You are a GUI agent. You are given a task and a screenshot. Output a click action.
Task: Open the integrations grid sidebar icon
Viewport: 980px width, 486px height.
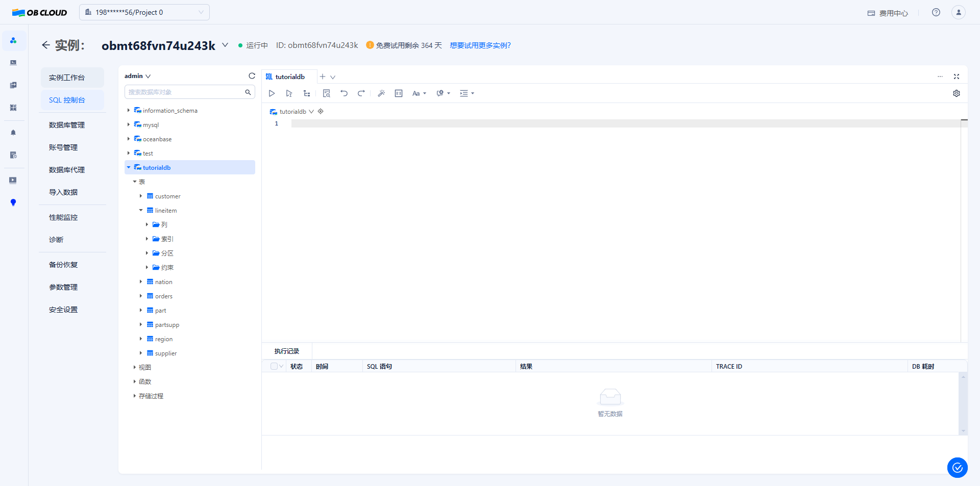coord(13,108)
